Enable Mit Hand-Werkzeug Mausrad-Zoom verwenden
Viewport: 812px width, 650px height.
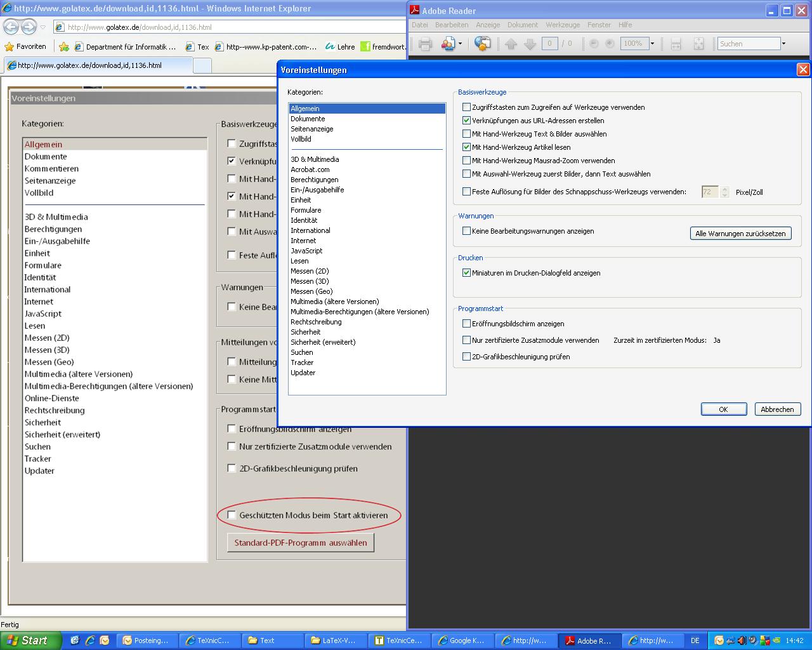click(x=466, y=161)
